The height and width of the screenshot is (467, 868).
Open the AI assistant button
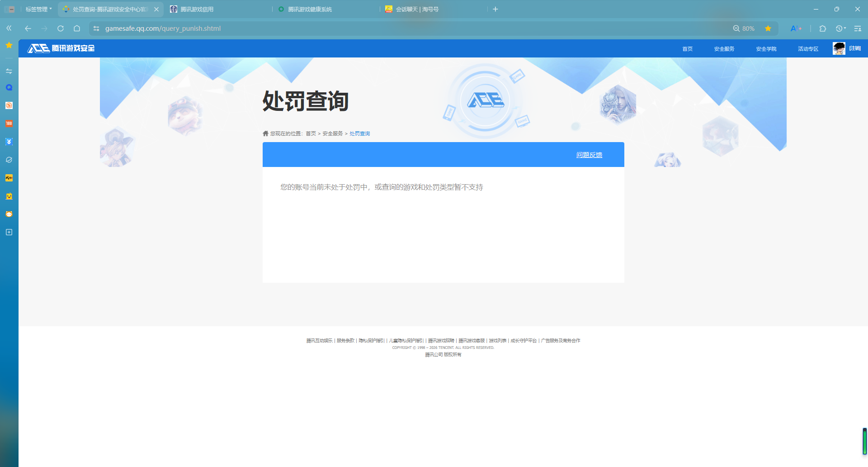796,28
